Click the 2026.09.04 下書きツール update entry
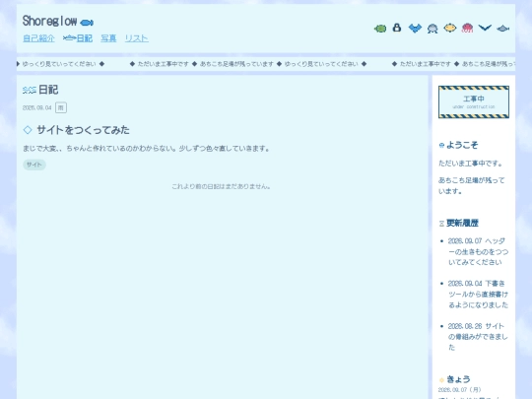This screenshot has width=532, height=399. pos(478,295)
